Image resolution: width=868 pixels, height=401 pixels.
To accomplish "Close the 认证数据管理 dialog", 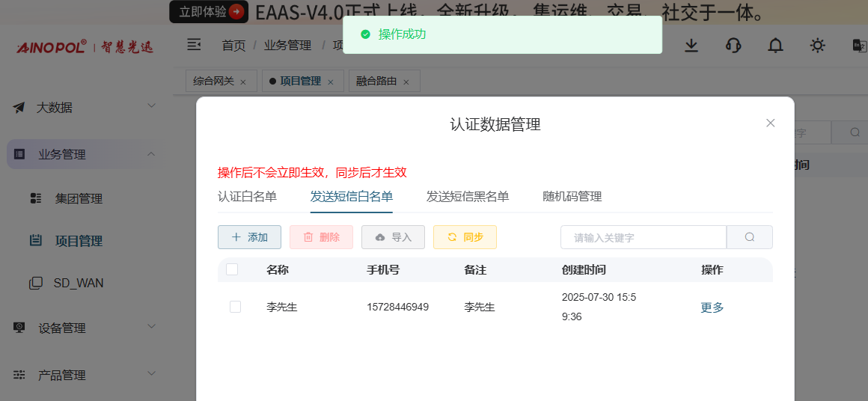I will coord(770,123).
